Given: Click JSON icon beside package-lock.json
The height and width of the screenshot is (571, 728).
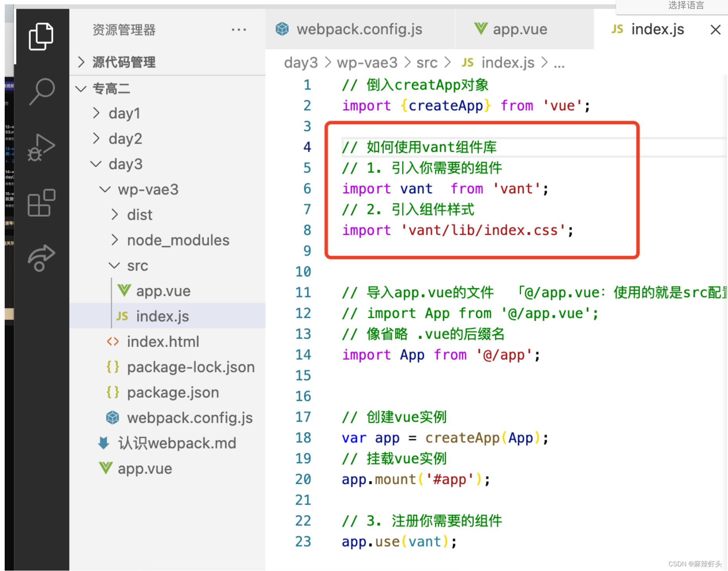Looking at the screenshot, I should click(113, 367).
